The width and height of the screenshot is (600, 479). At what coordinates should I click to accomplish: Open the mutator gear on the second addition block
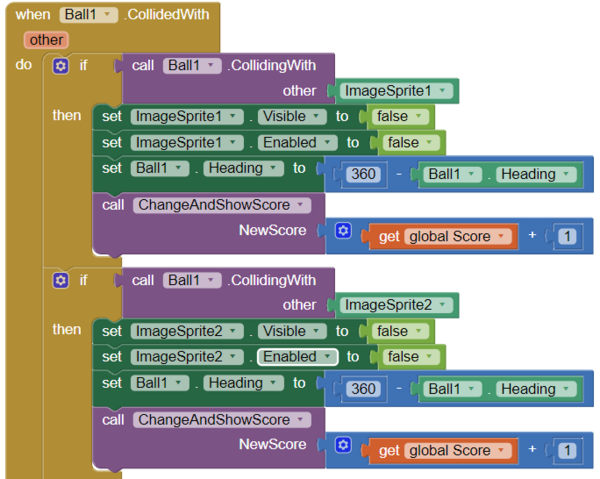click(343, 446)
